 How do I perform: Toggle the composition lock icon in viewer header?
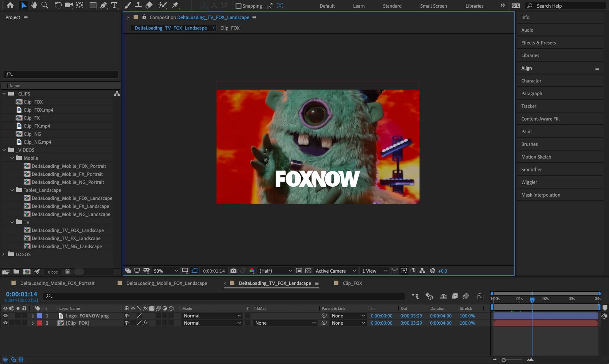[144, 17]
